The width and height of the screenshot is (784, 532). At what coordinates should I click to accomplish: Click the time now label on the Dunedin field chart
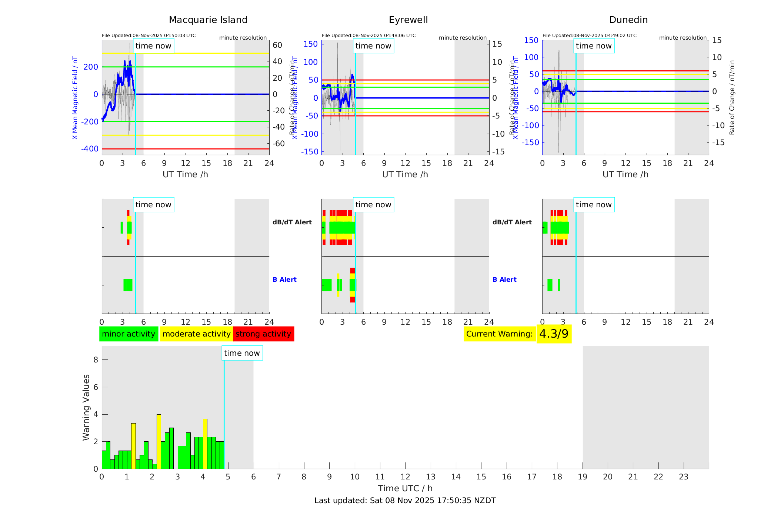pyautogui.click(x=594, y=46)
